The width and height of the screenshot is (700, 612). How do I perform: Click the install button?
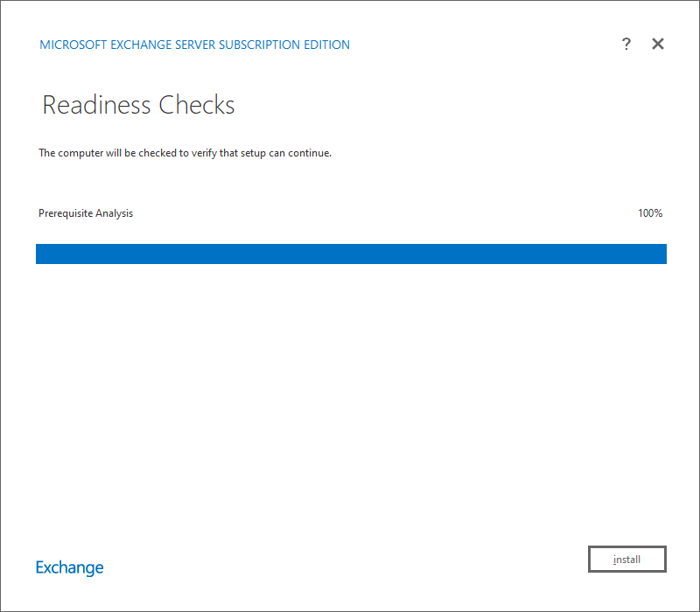[x=627, y=559]
